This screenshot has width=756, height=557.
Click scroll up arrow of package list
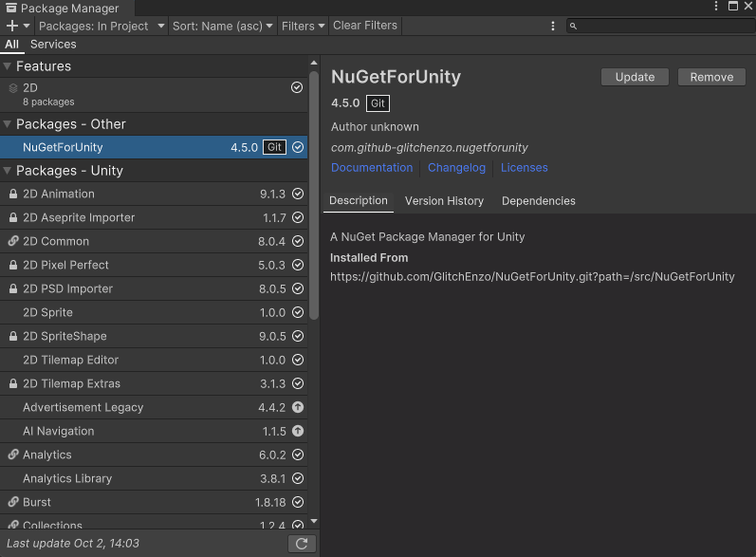pyautogui.click(x=314, y=63)
